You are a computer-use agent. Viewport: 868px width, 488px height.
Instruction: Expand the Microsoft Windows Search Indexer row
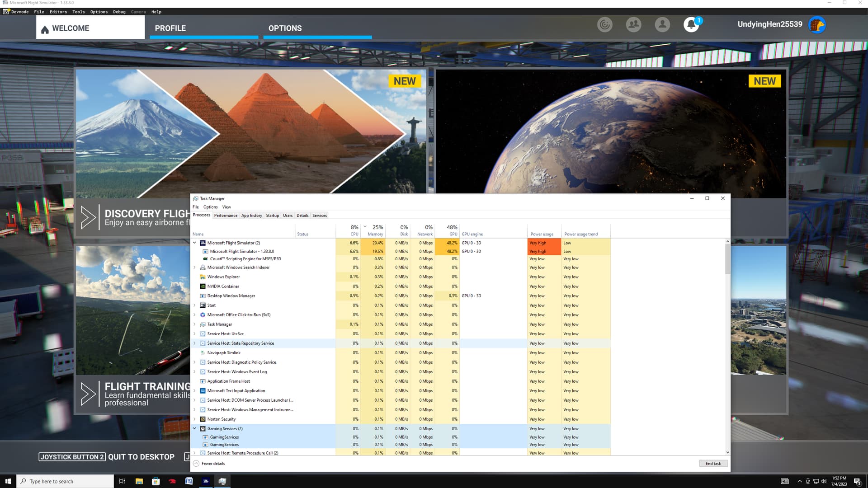[x=195, y=267]
